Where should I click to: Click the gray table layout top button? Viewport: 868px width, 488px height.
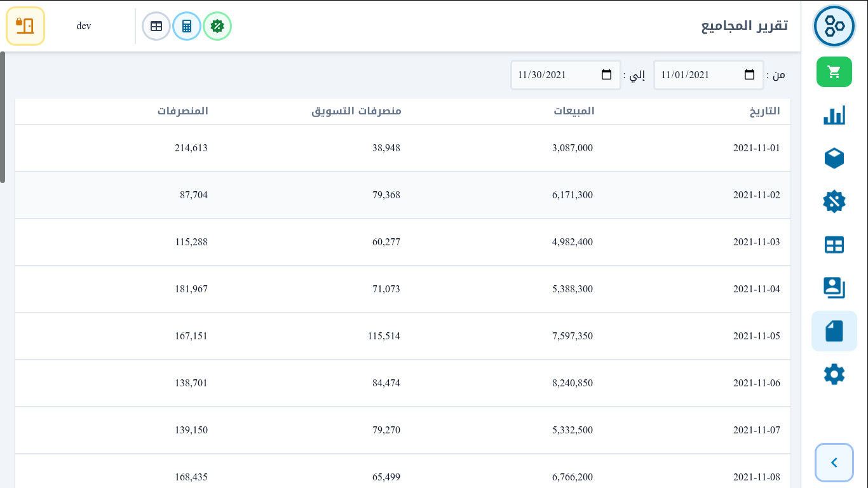156,26
